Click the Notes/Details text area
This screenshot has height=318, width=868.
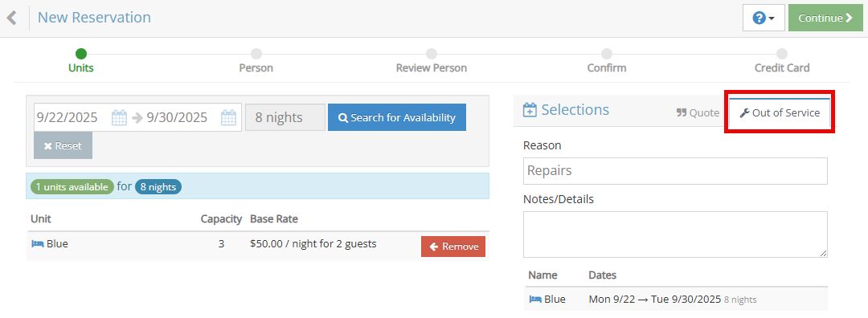[675, 234]
